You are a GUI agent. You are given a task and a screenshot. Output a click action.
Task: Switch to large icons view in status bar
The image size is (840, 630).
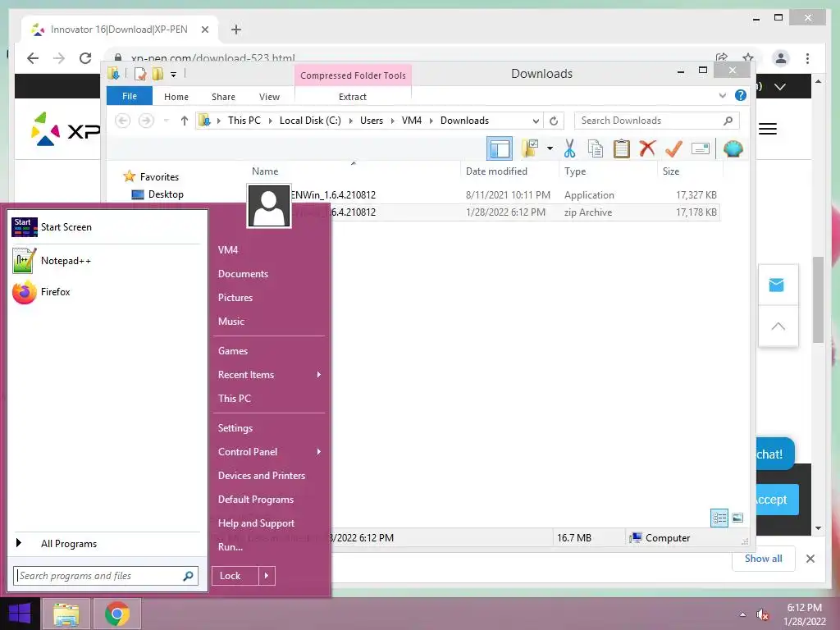click(x=737, y=518)
